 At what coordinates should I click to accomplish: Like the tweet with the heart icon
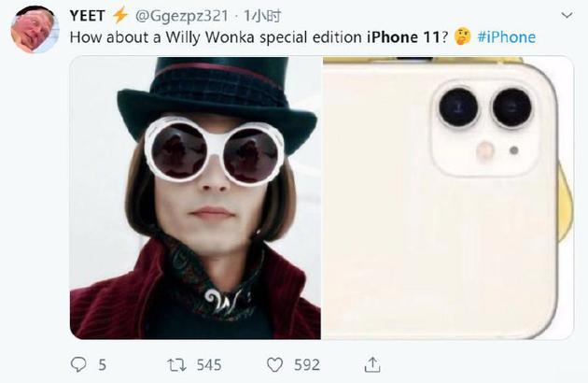pos(275,363)
